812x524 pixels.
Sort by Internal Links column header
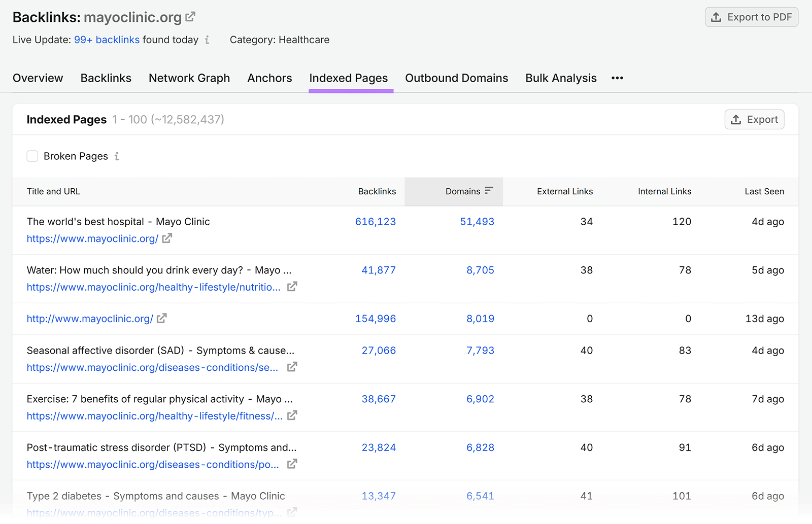(x=664, y=191)
